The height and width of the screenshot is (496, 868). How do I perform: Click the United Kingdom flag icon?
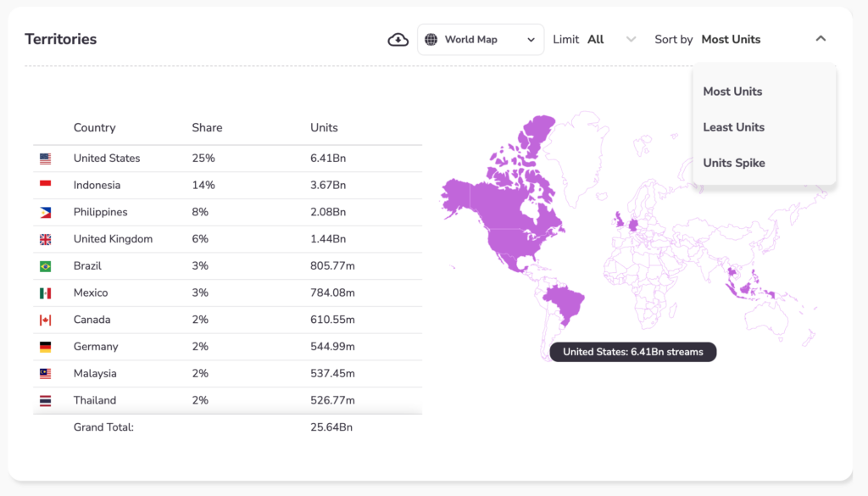pyautogui.click(x=45, y=239)
